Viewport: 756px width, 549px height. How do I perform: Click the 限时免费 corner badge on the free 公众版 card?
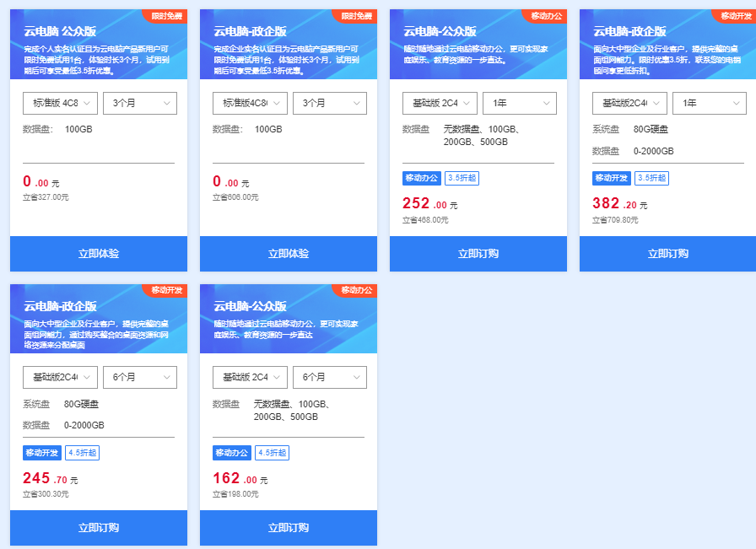click(x=166, y=16)
